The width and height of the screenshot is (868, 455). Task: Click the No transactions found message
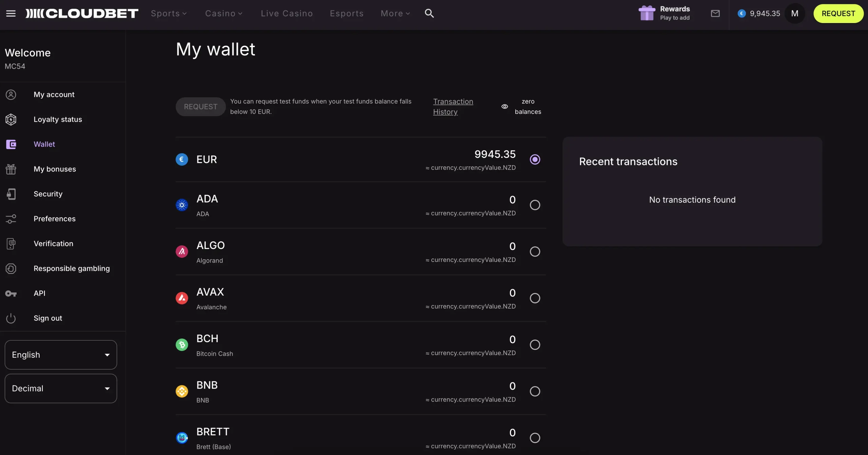coord(692,200)
